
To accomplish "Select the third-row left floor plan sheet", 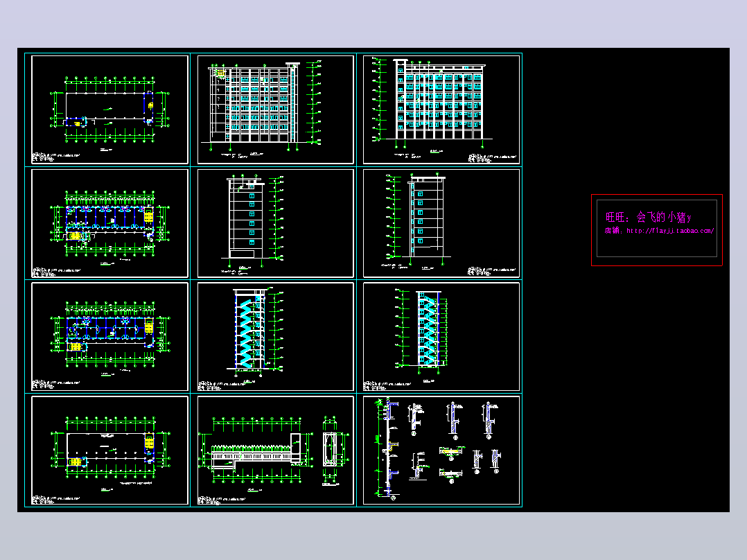I will click(110, 336).
